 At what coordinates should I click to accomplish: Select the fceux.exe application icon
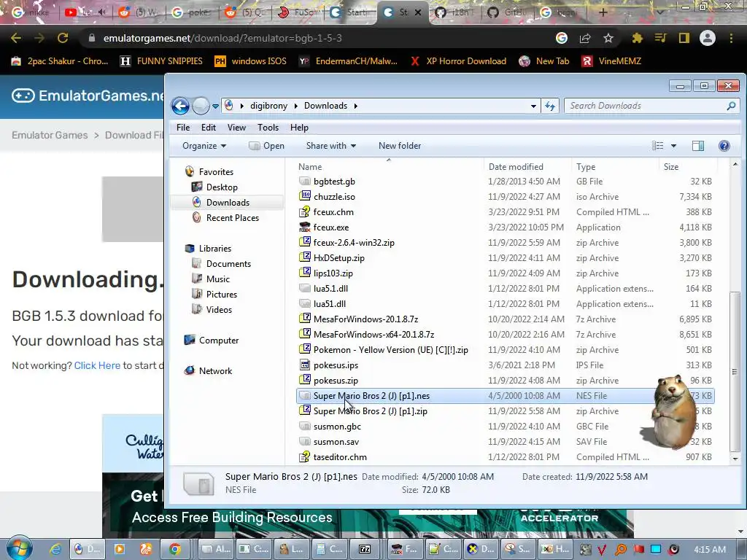click(x=305, y=227)
